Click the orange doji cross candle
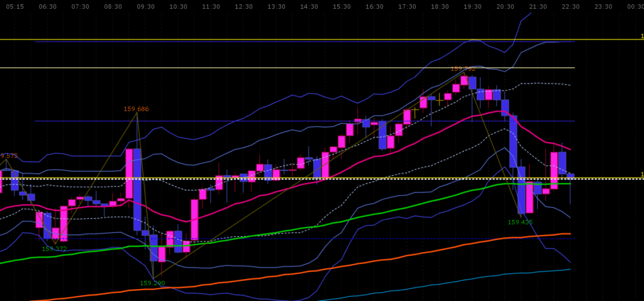The height and width of the screenshot is (301, 644). (415, 110)
